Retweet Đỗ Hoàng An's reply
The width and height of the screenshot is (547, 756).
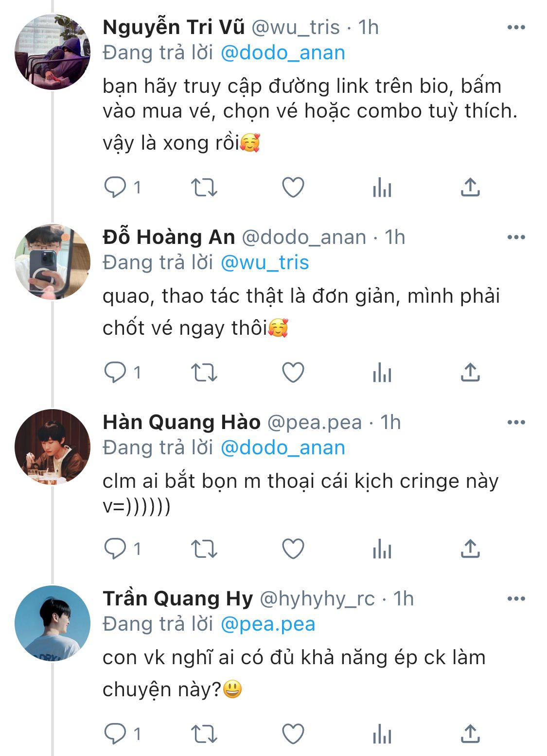204,373
